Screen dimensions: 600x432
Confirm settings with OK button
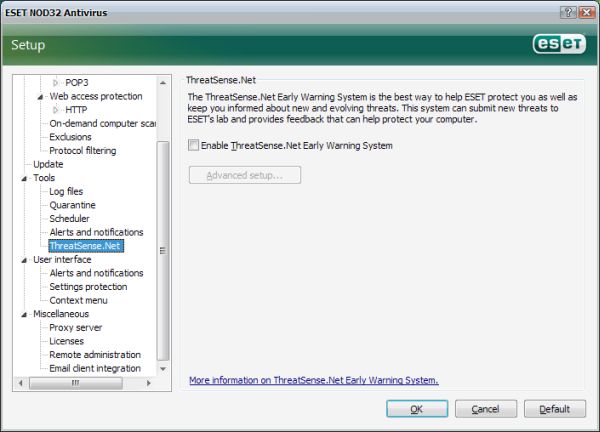[417, 409]
